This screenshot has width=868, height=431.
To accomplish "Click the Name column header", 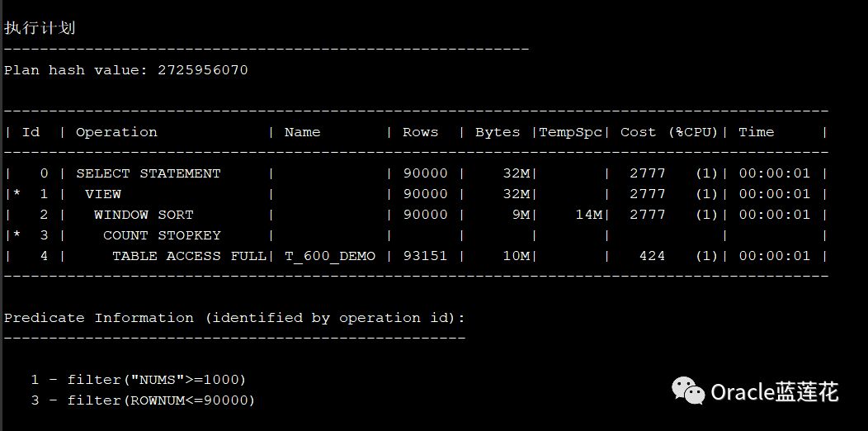I will click(302, 132).
